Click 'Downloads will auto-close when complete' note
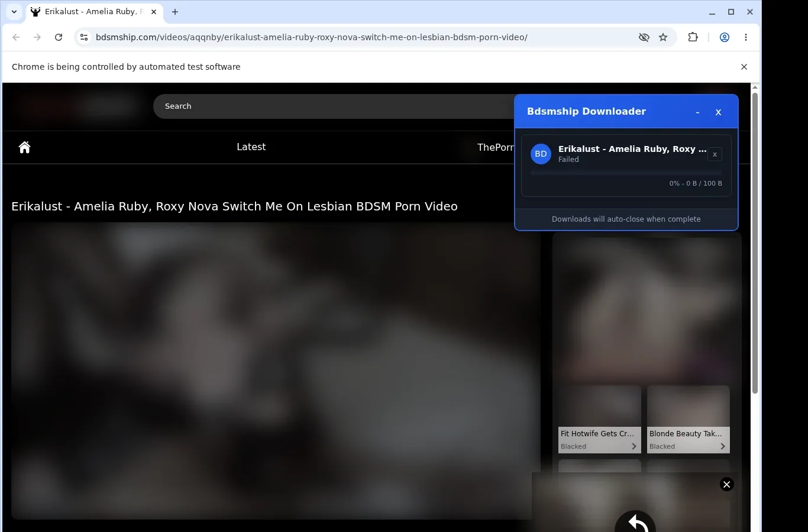Screen dimensions: 808x532 [x=626, y=219]
